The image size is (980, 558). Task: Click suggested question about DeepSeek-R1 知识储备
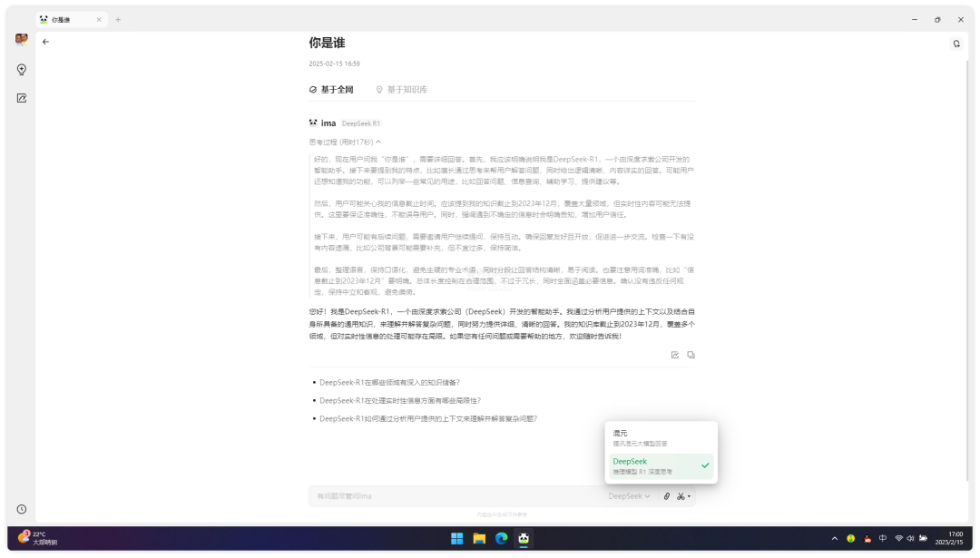pos(389,383)
